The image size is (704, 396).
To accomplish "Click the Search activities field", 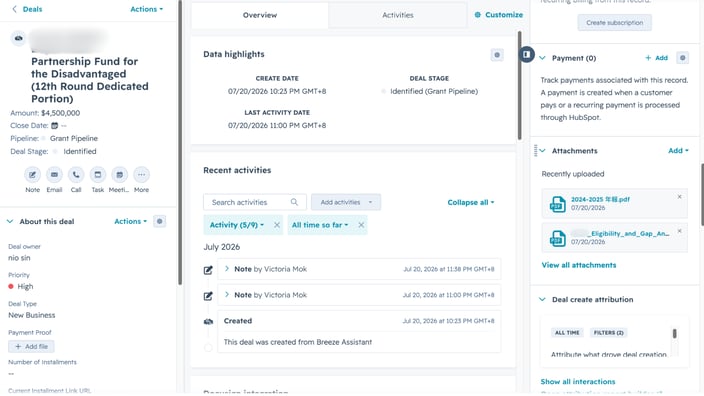I will click(255, 202).
